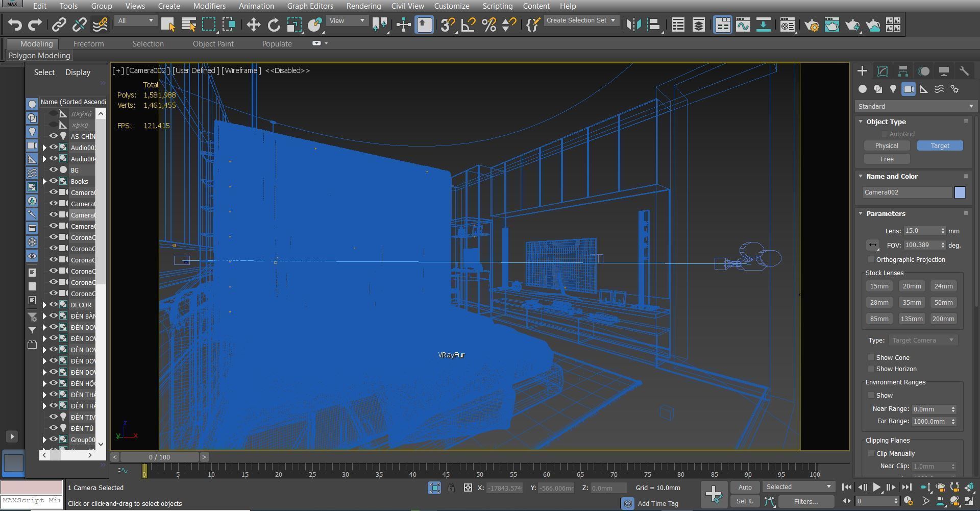Choose the Free camera button
The width and height of the screenshot is (980, 511).
point(887,159)
